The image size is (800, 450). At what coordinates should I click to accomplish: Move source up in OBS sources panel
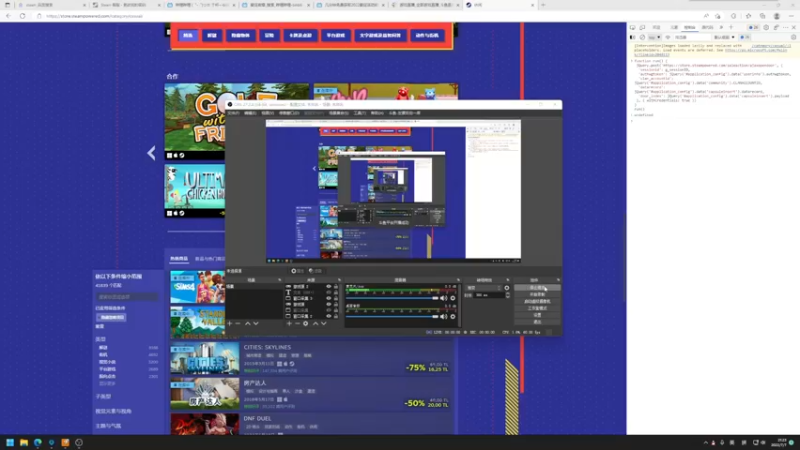[315, 323]
